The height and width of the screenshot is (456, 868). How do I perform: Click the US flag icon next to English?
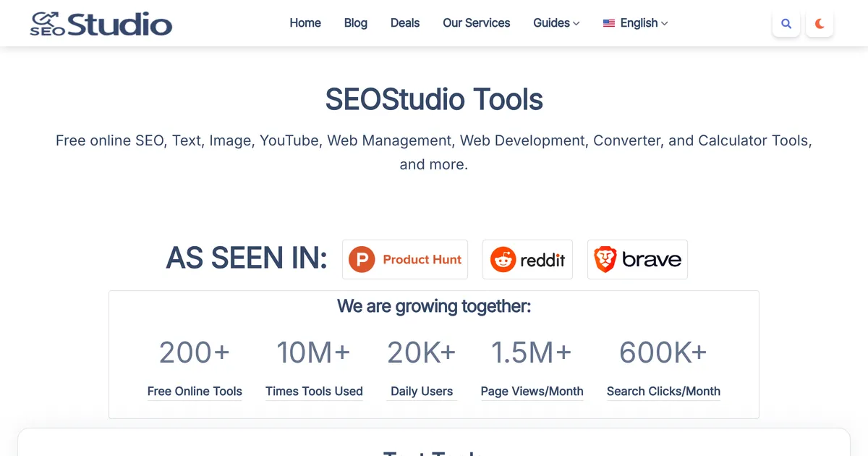608,22
